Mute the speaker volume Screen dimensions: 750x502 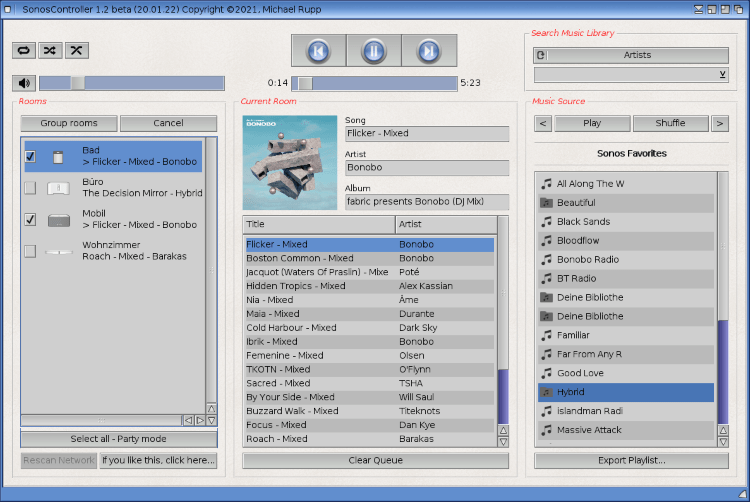pyautogui.click(x=23, y=83)
